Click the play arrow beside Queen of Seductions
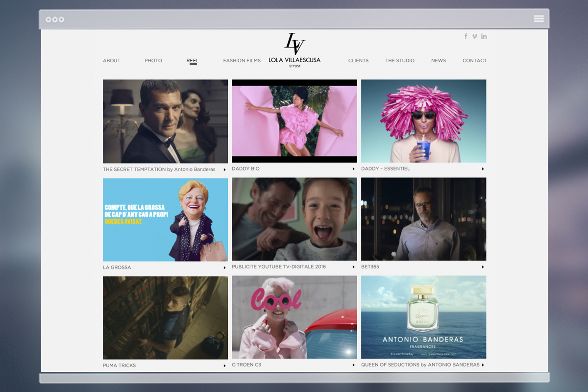 tap(483, 365)
